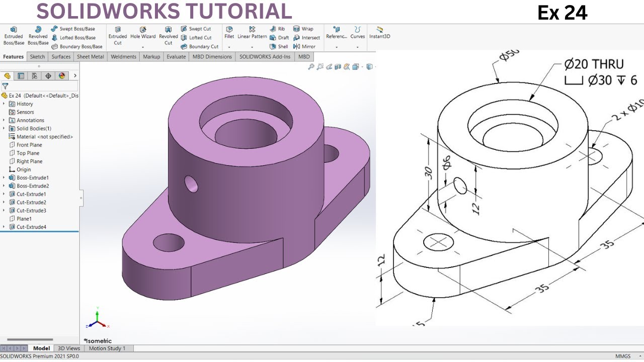Open dropdown arrow under Fillet
This screenshot has width=644, height=362.
[229, 47]
